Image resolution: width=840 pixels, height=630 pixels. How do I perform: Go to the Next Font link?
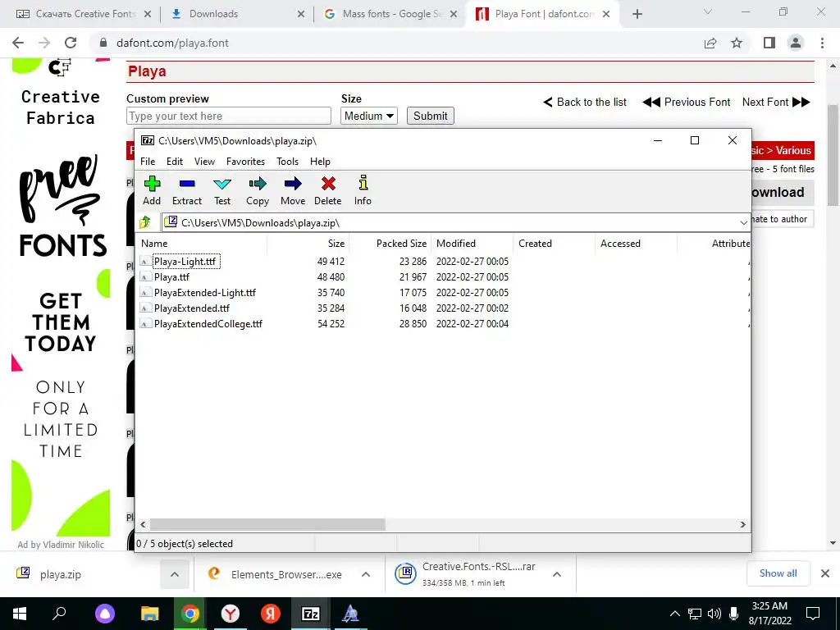pyautogui.click(x=776, y=102)
